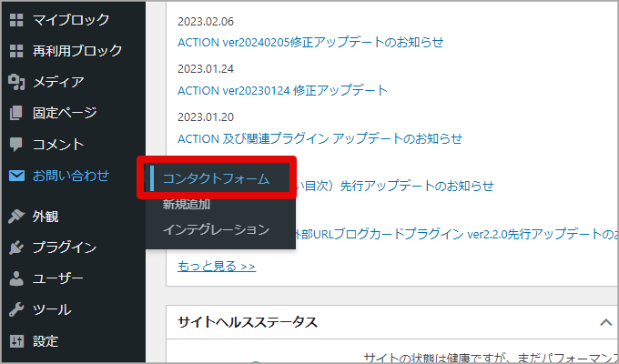Click もっと見る >> link

217,266
